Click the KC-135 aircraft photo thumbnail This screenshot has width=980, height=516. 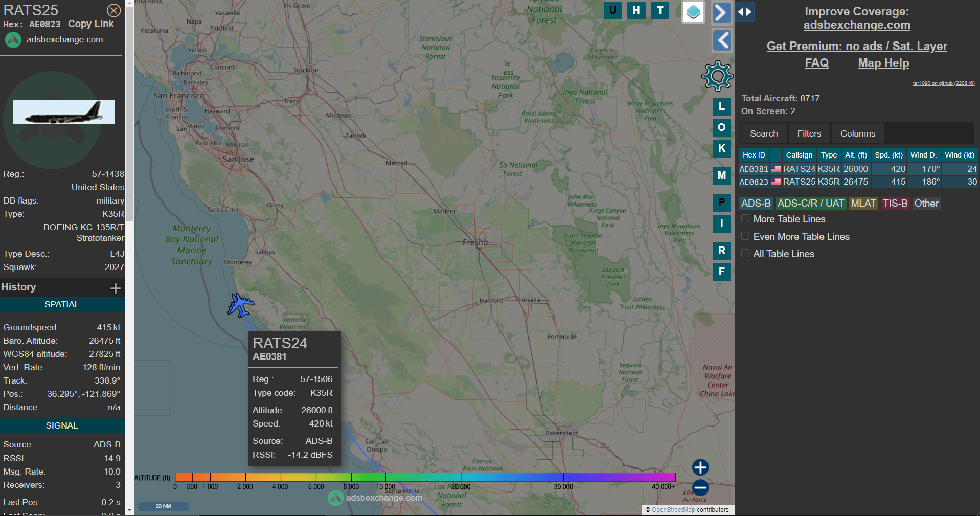point(64,112)
